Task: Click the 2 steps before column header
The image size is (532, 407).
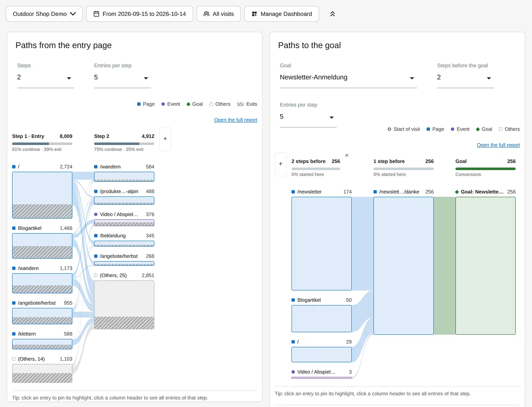Action: pyautogui.click(x=316, y=167)
